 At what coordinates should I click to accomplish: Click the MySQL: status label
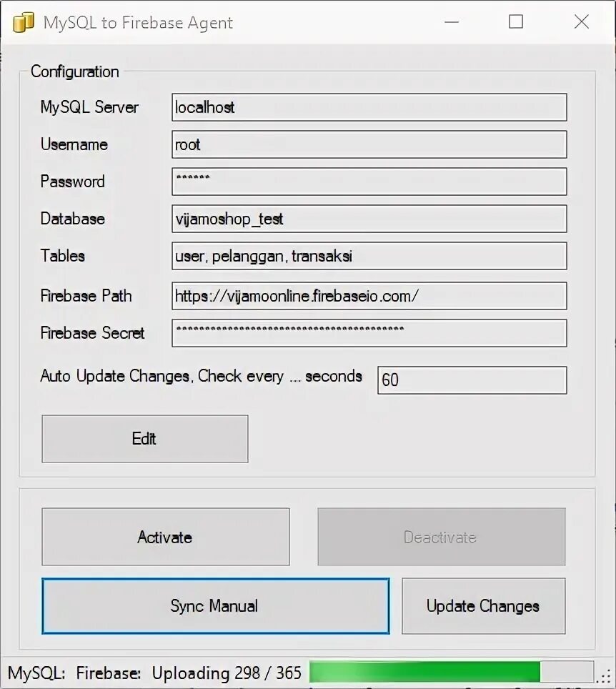tap(36, 673)
